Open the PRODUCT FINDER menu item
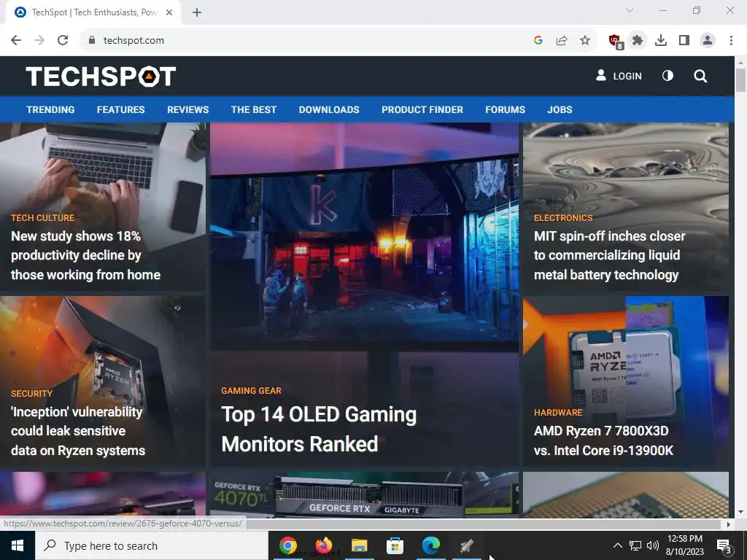 [x=422, y=109]
